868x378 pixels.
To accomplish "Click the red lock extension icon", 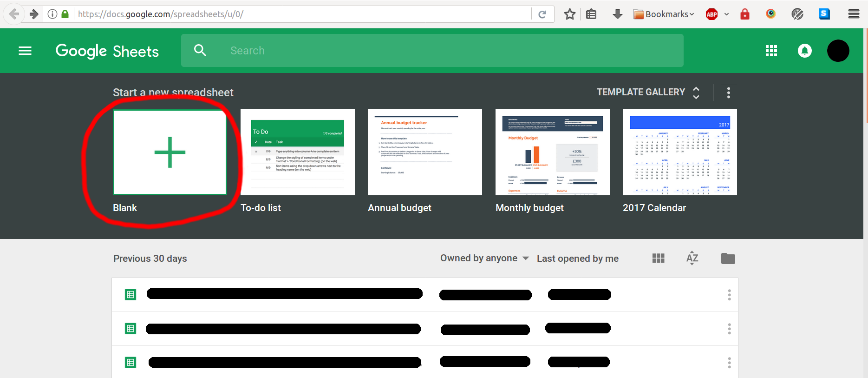I will pyautogui.click(x=745, y=14).
